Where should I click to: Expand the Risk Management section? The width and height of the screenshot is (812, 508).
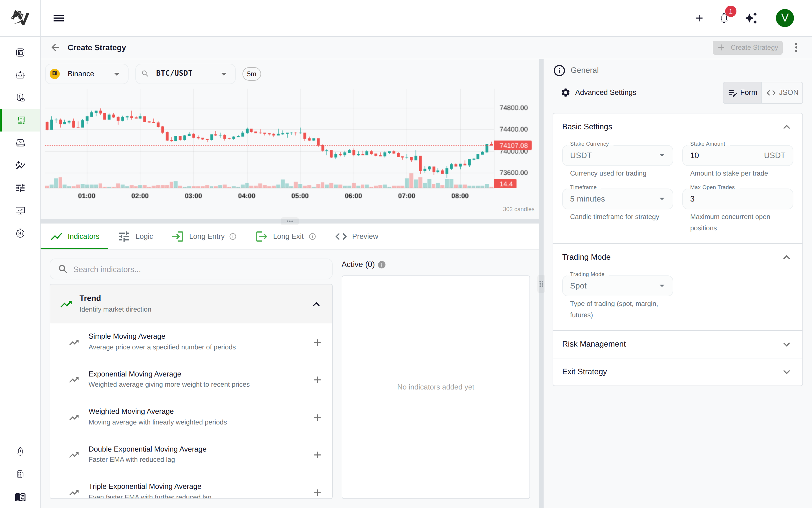pos(678,344)
